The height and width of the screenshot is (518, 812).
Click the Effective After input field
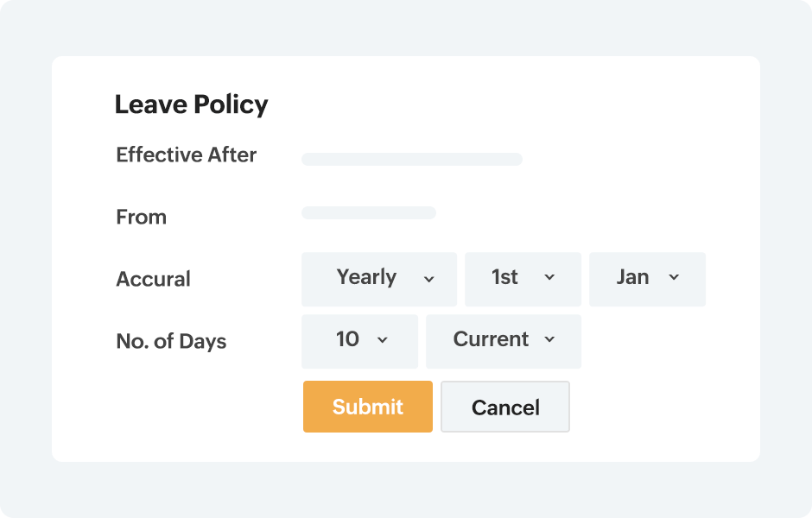[x=412, y=159]
